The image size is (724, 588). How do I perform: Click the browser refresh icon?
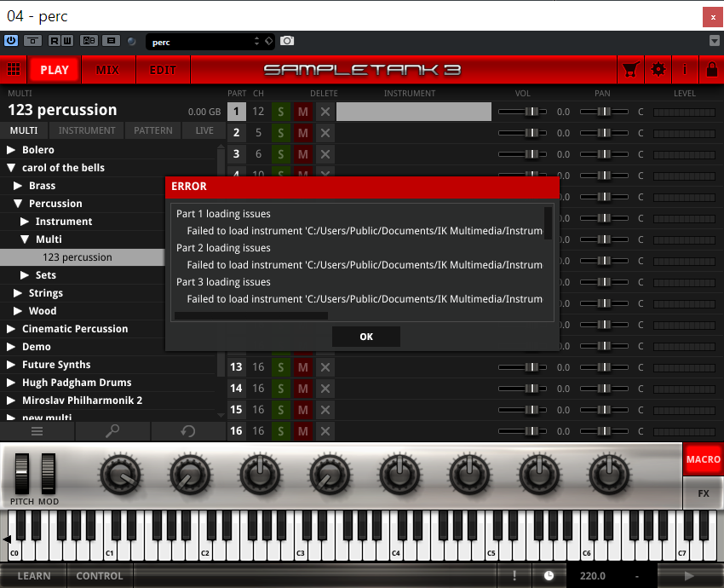click(x=188, y=431)
